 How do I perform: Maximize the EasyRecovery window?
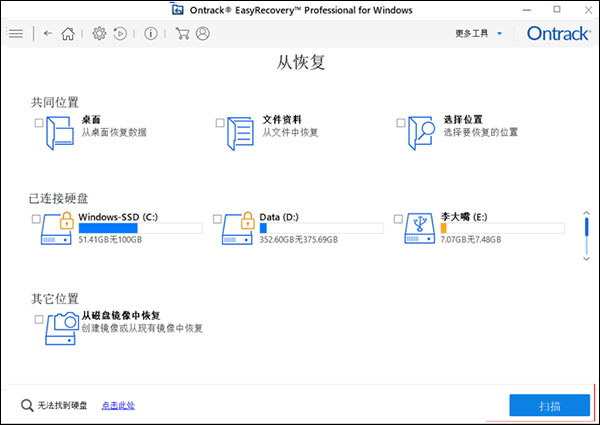point(557,9)
